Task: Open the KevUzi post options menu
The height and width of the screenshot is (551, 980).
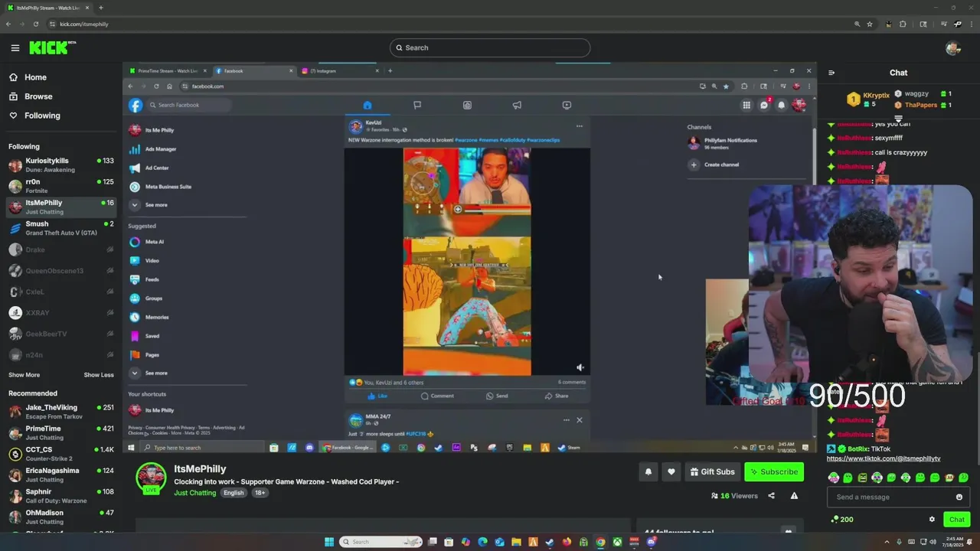Action: pos(580,126)
